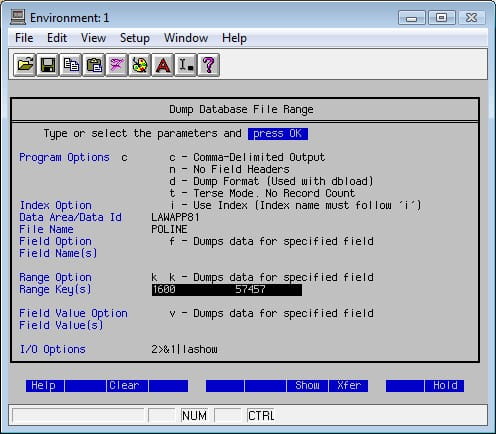Click the File Name field showing POLINE

coord(169,229)
